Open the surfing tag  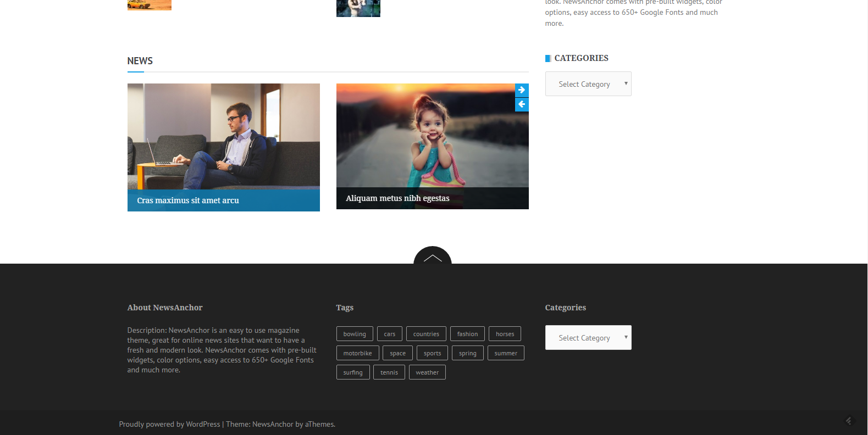(353, 372)
